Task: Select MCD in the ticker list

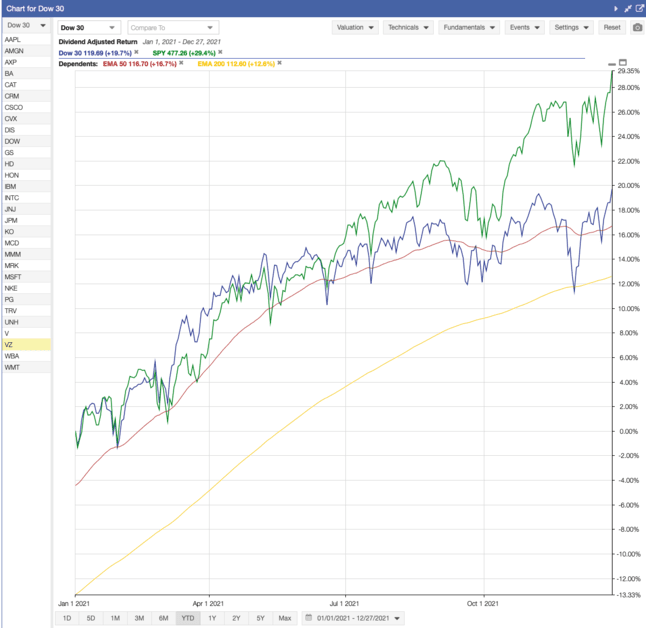Action: (26, 243)
